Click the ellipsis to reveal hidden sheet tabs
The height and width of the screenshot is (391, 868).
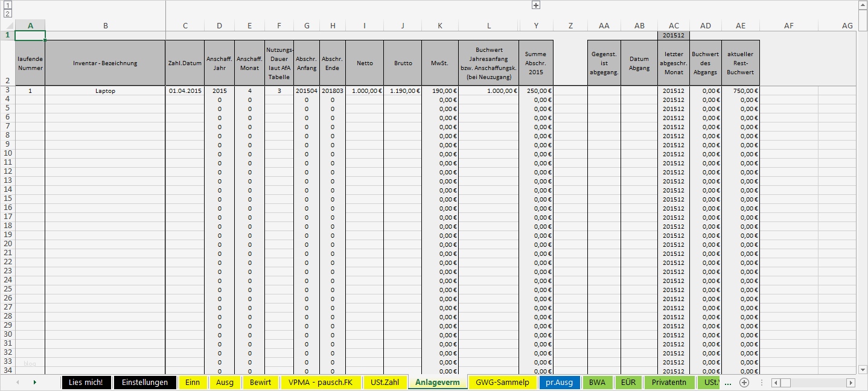[728, 383]
